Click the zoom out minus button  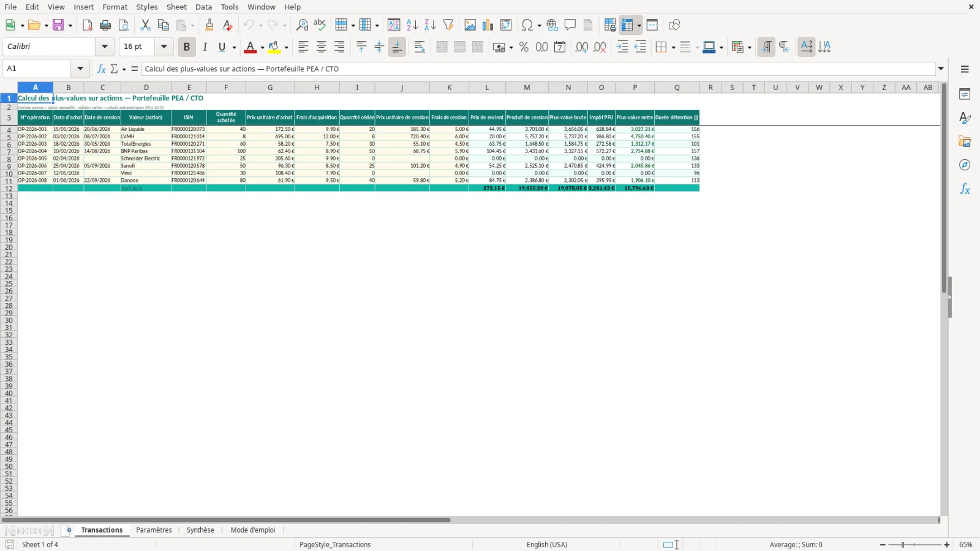(883, 545)
